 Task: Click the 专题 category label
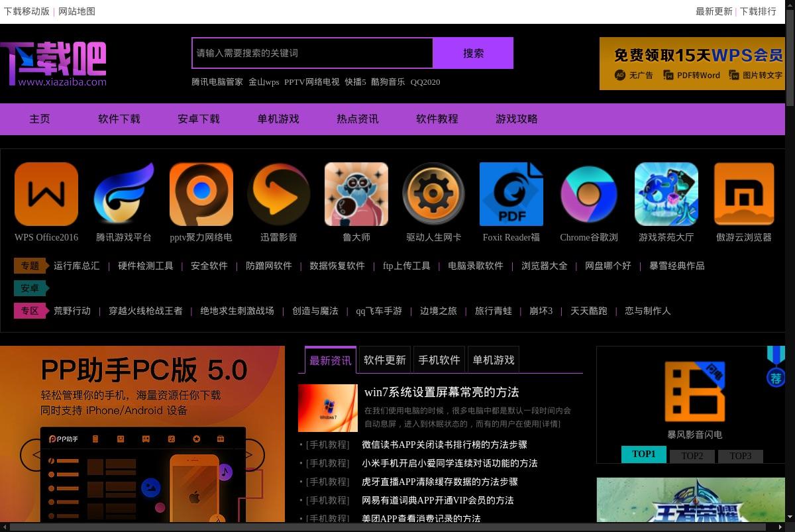pos(30,266)
